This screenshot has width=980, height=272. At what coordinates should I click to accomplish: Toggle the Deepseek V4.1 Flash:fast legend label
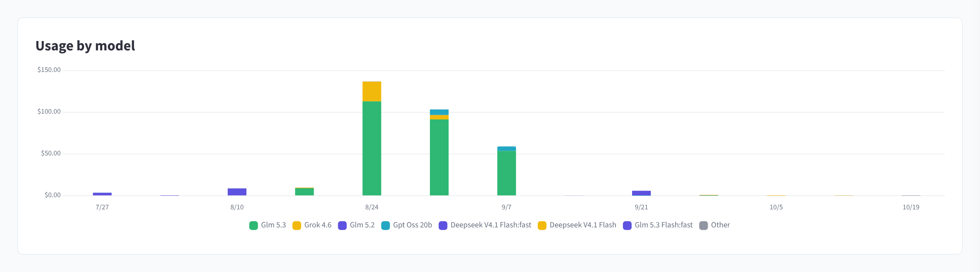[491, 225]
